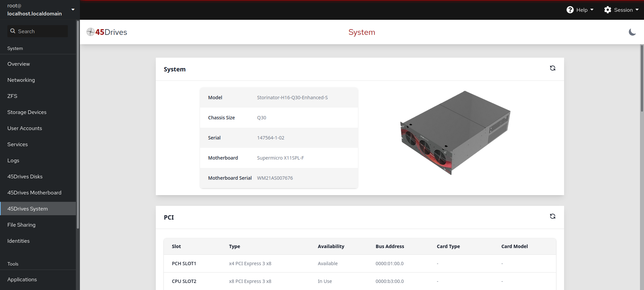Click the System section label in sidebar
The width and height of the screenshot is (644, 290).
(x=15, y=48)
